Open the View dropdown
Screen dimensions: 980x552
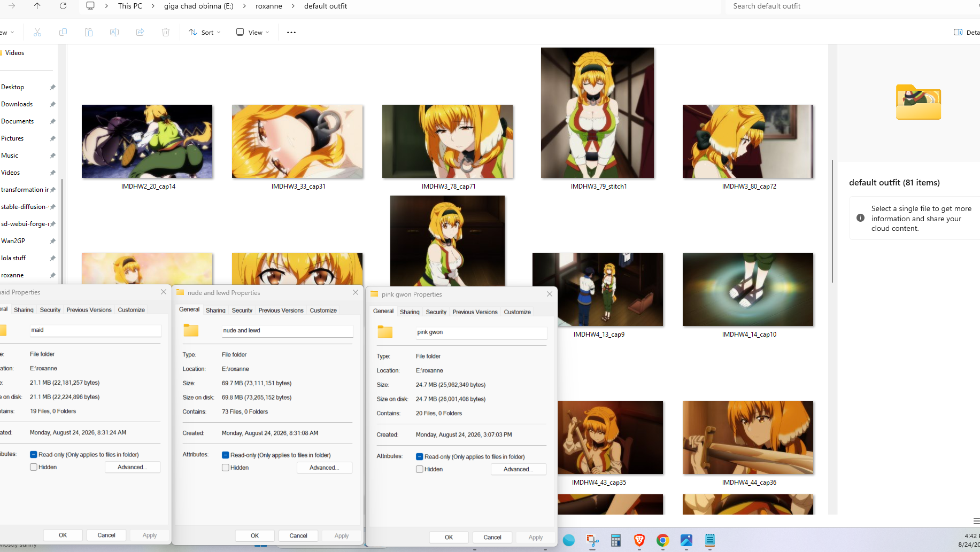pyautogui.click(x=253, y=32)
